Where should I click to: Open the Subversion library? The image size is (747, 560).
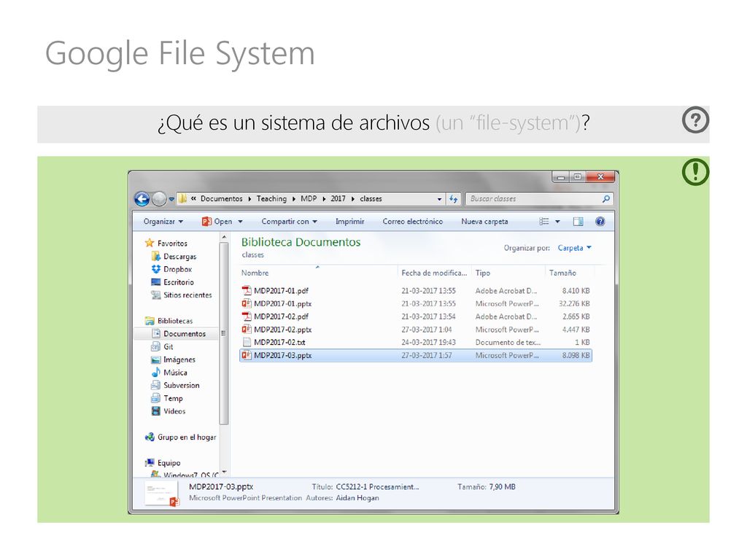(x=175, y=385)
